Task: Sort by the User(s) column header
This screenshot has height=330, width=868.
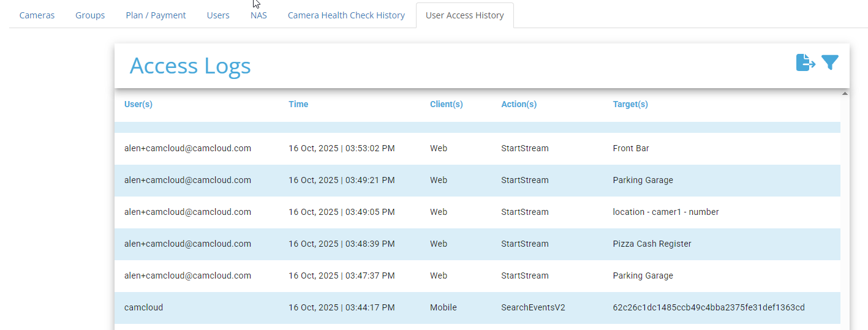Action: coord(138,104)
